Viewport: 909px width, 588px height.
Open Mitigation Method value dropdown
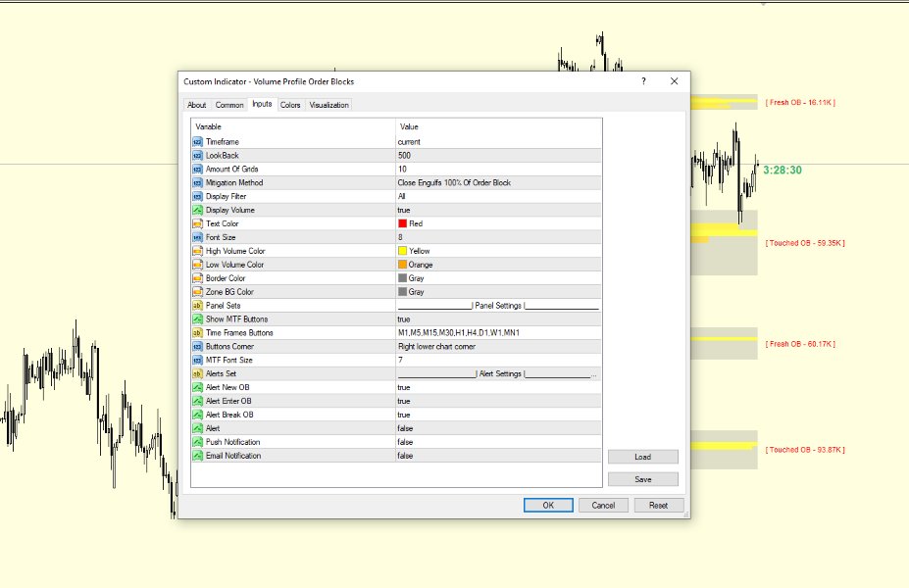[498, 182]
